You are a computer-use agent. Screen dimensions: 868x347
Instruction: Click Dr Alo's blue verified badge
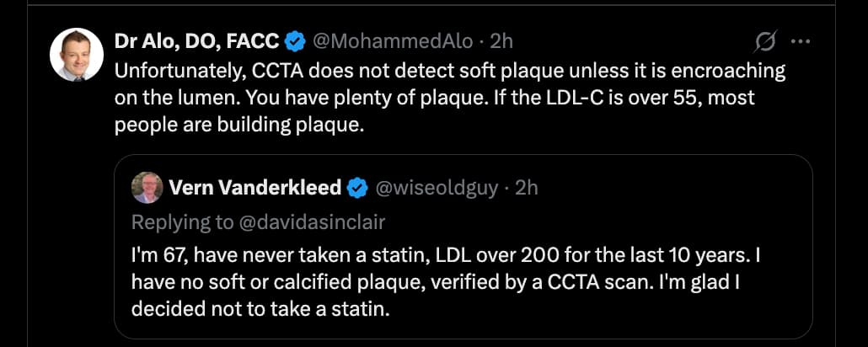click(x=295, y=40)
